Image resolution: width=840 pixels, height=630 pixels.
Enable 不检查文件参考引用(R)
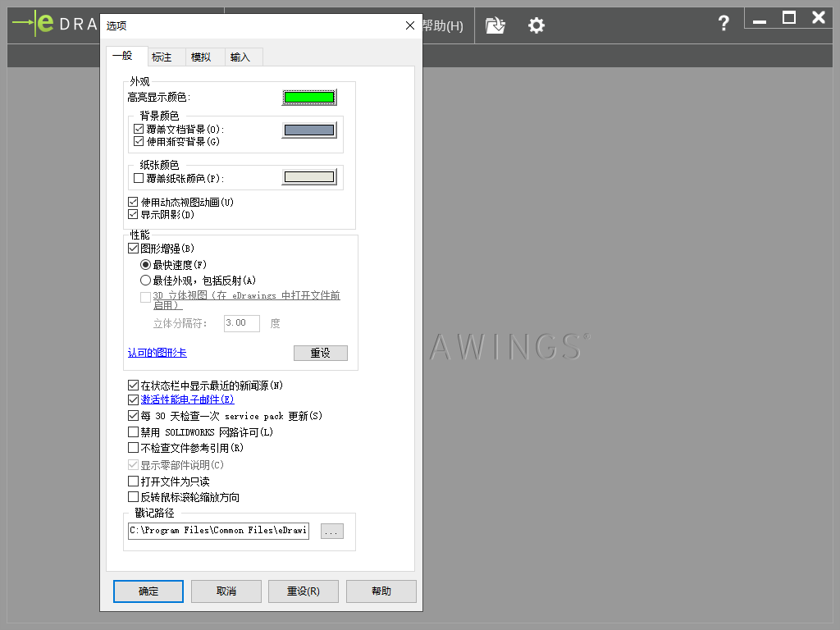point(134,447)
